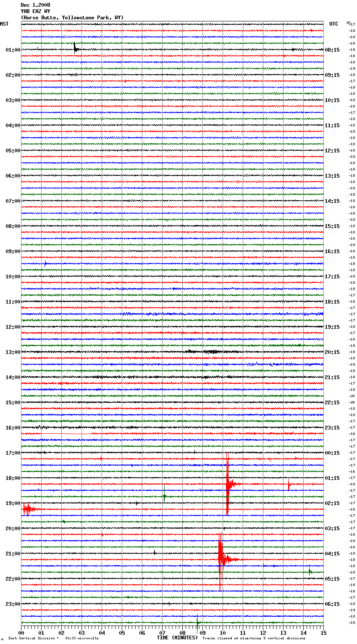Select the 23:00 MST time label
357x644 pixels.
point(13,604)
